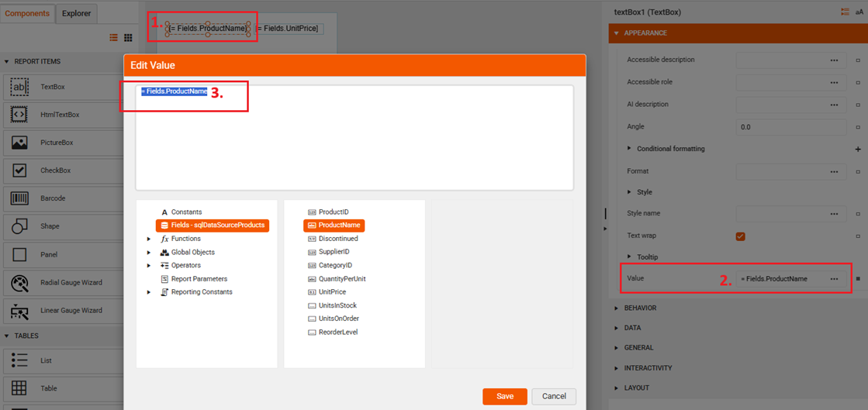Select the Panel report item icon
The image size is (868, 410).
pyautogui.click(x=19, y=254)
